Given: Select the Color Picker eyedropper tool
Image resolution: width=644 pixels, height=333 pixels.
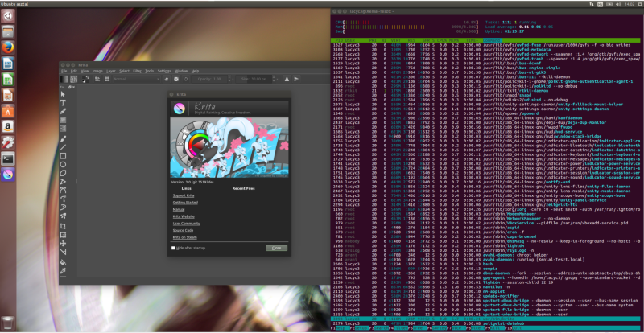Looking at the screenshot, I should pos(64,271).
